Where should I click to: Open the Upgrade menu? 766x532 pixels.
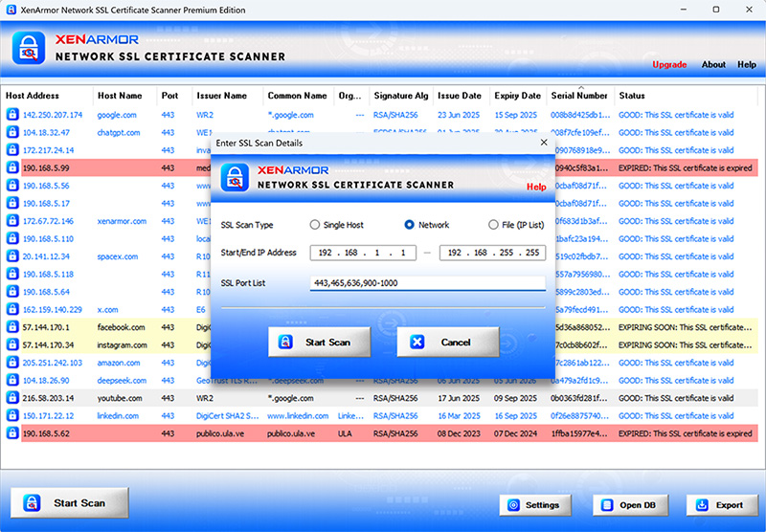pyautogui.click(x=669, y=64)
